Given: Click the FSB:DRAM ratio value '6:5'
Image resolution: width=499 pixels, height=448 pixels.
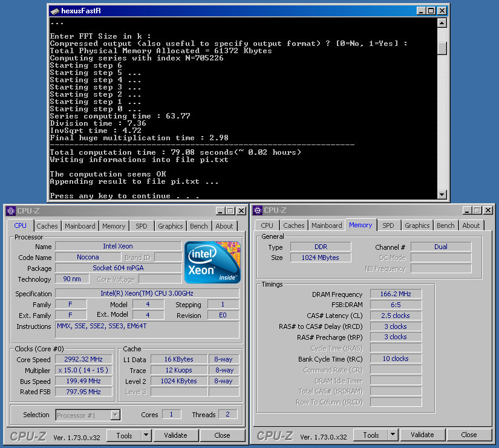Looking at the screenshot, I should pos(396,305).
